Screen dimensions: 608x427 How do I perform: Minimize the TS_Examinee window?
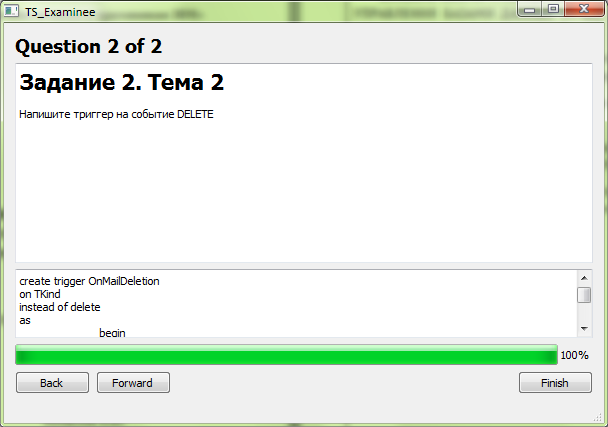tap(530, 10)
